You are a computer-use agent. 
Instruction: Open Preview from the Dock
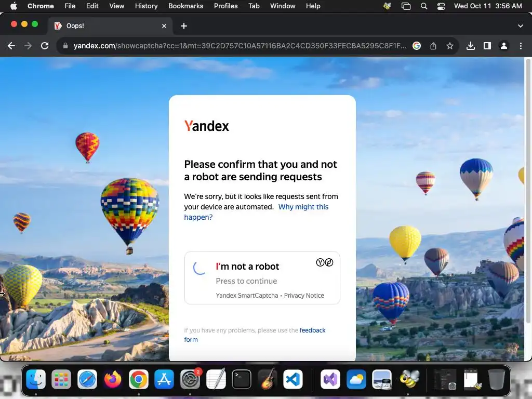point(382,379)
